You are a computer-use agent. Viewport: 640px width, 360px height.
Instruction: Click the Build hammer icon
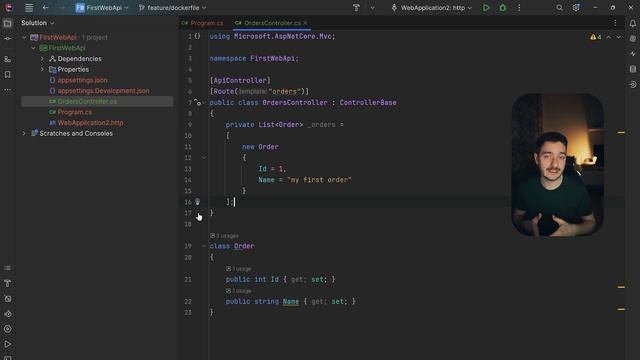click(356, 8)
